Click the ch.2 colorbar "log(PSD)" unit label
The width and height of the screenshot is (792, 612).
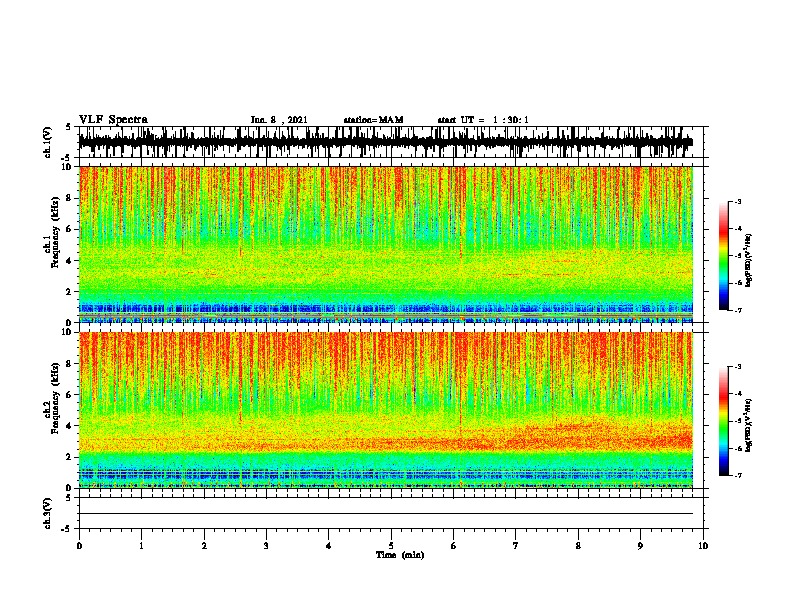(x=749, y=425)
